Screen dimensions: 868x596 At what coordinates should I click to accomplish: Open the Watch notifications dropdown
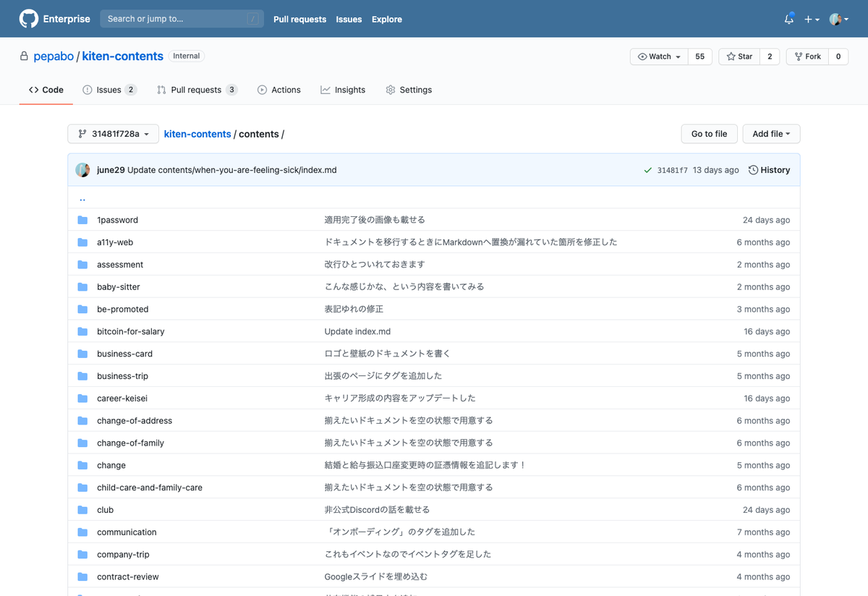(659, 56)
